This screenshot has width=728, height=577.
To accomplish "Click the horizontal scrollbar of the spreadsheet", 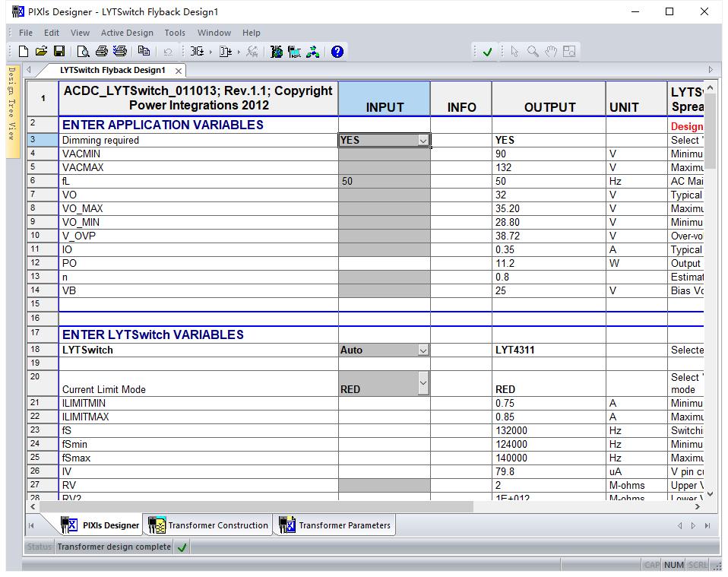I will click(x=256, y=507).
